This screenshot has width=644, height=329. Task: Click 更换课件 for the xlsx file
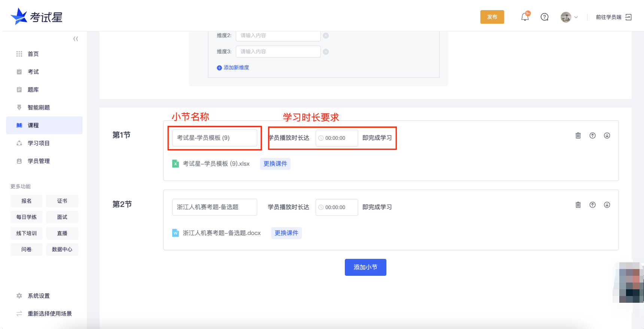[x=275, y=164]
